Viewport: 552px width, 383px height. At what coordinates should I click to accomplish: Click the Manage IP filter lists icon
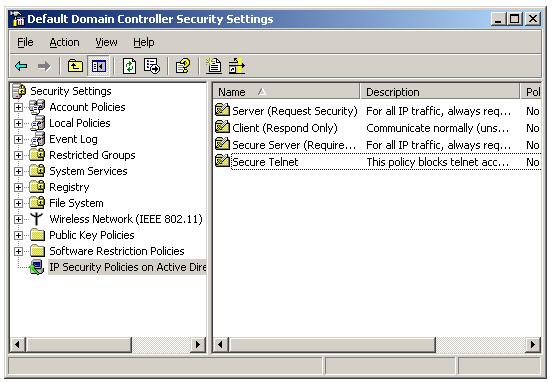point(236,66)
